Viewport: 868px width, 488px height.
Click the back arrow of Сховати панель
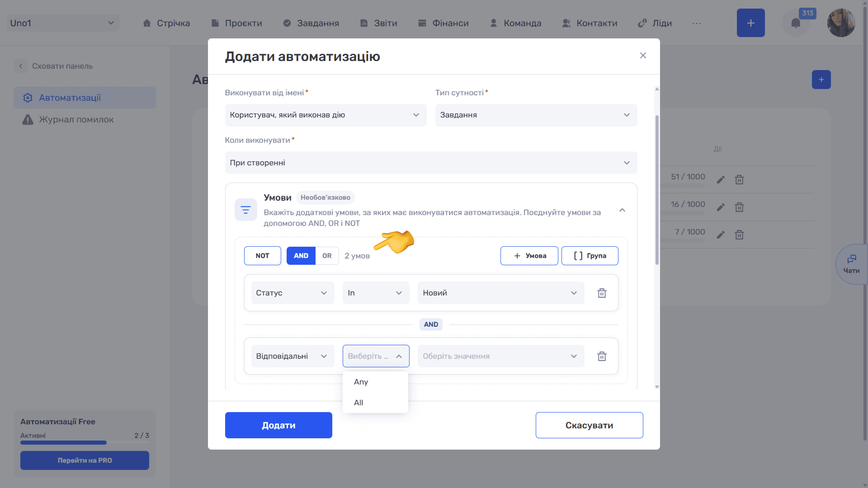click(x=21, y=66)
